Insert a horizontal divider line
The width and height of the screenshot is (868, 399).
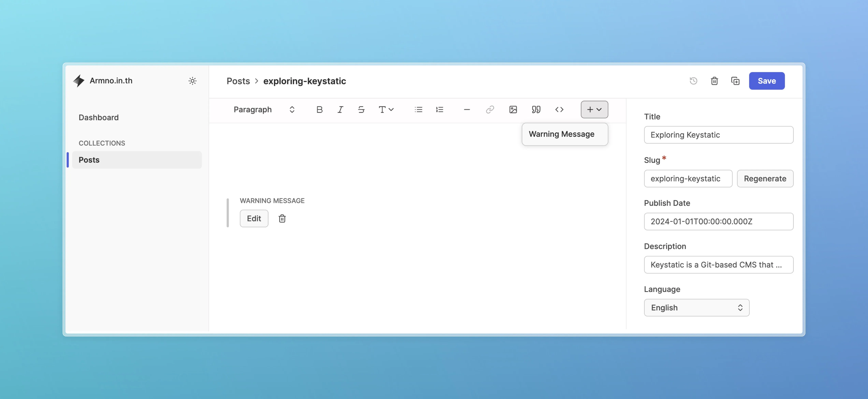(467, 109)
